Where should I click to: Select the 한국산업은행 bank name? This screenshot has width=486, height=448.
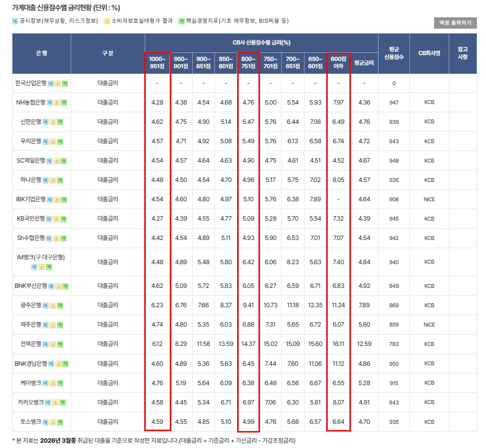tap(30, 83)
